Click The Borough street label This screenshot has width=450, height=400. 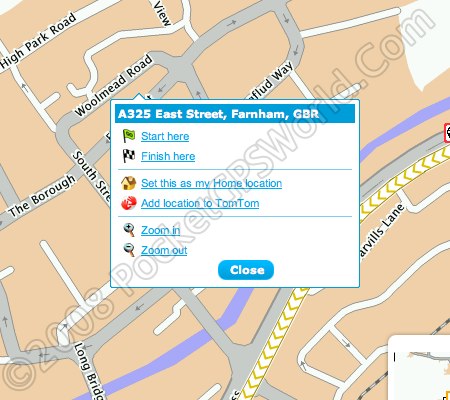coord(42,196)
